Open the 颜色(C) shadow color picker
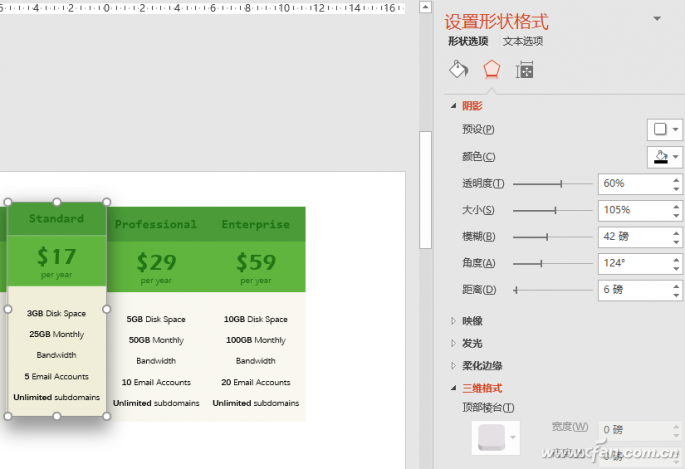685x469 pixels. pyautogui.click(x=664, y=156)
